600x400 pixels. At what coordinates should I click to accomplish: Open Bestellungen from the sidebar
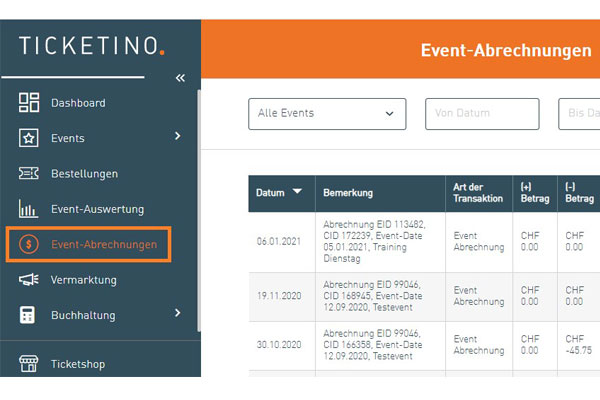click(84, 174)
